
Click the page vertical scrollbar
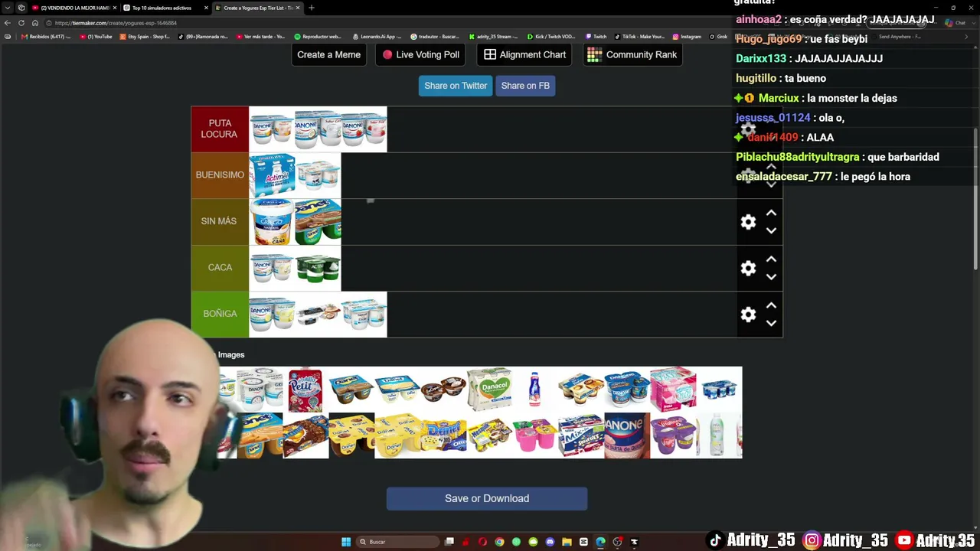tap(976, 199)
